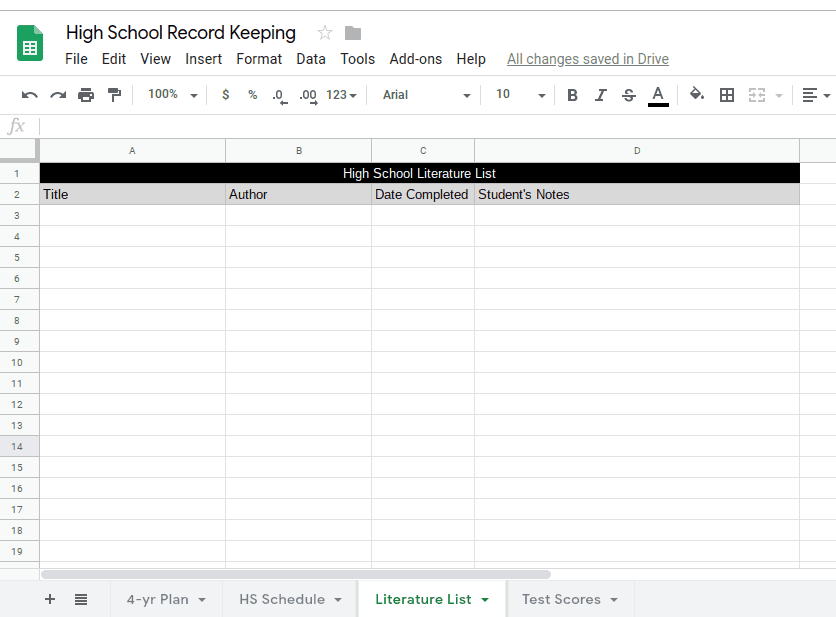Toggle Italic formatting
Image resolution: width=836 pixels, height=617 pixels.
pos(600,95)
